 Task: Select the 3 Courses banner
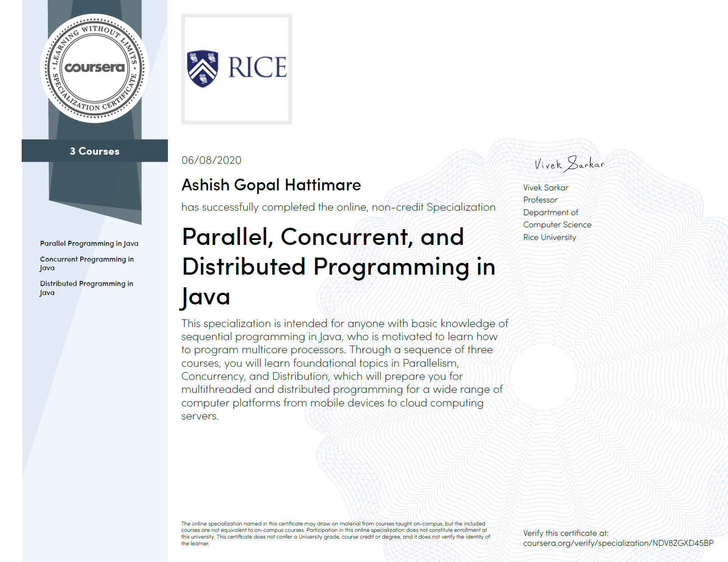tap(95, 151)
